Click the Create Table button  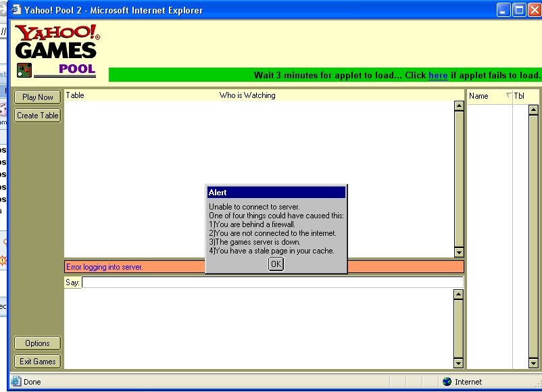coord(38,116)
